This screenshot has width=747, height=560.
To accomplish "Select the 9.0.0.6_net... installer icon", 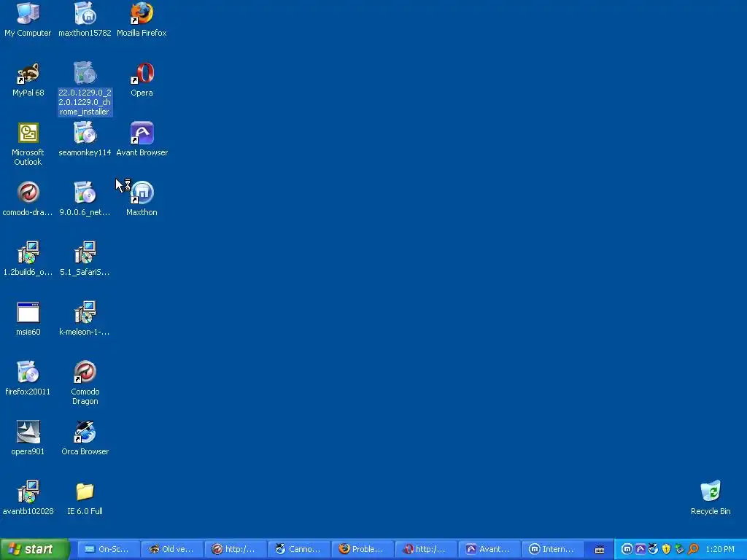I will click(85, 198).
